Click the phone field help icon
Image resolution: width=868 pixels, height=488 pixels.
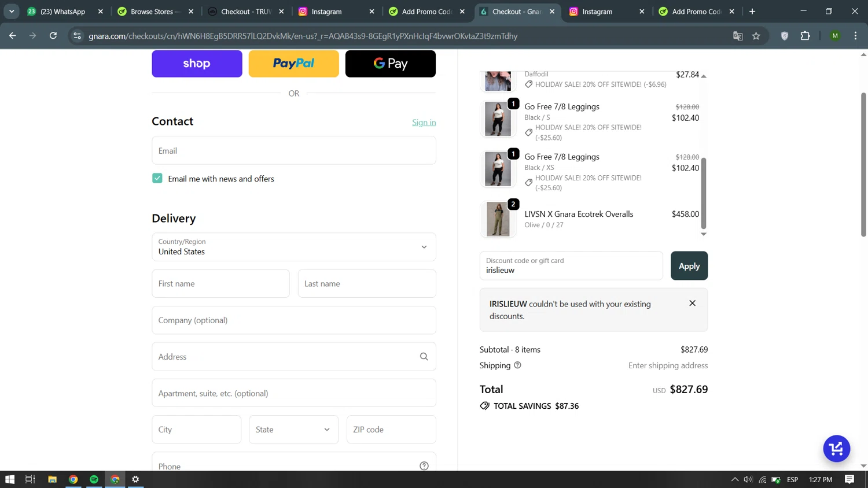click(424, 466)
